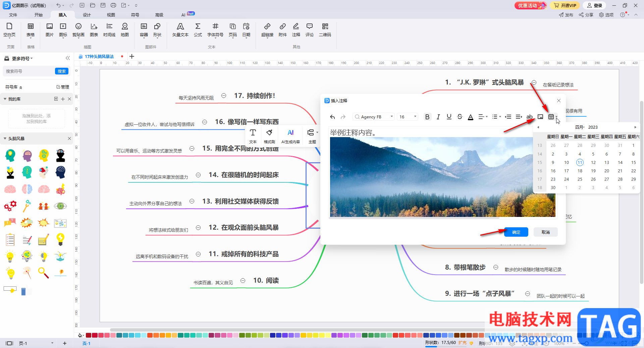The width and height of the screenshot is (644, 348).
Task: Cancel the note dialog with 取消
Action: pyautogui.click(x=546, y=232)
